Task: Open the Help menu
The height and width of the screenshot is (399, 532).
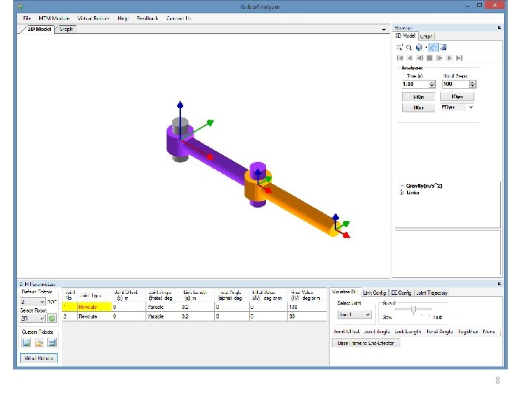Action: point(123,18)
